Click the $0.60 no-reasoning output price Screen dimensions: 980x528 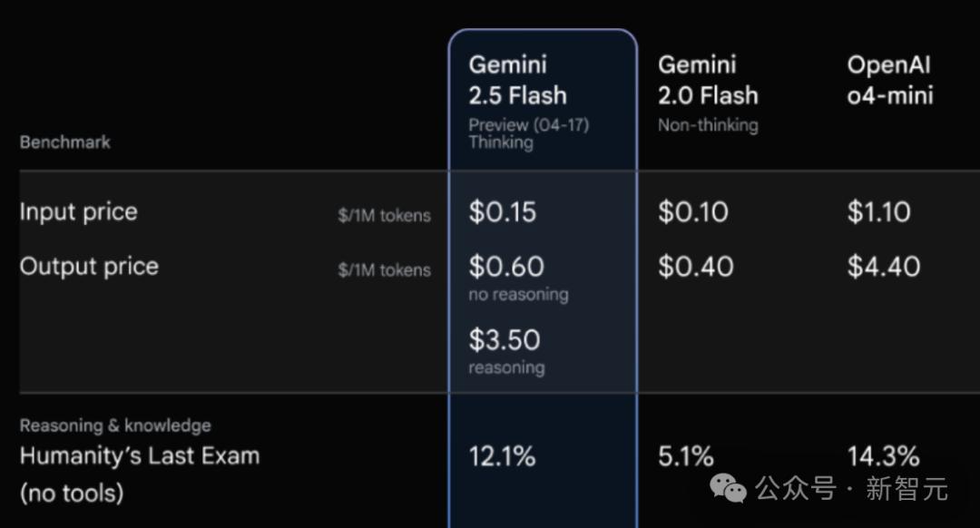point(506,267)
